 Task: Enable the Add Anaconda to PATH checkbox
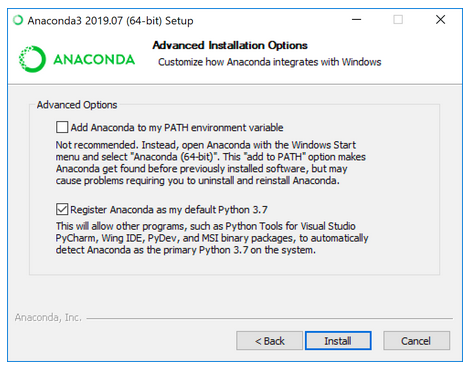click(62, 127)
